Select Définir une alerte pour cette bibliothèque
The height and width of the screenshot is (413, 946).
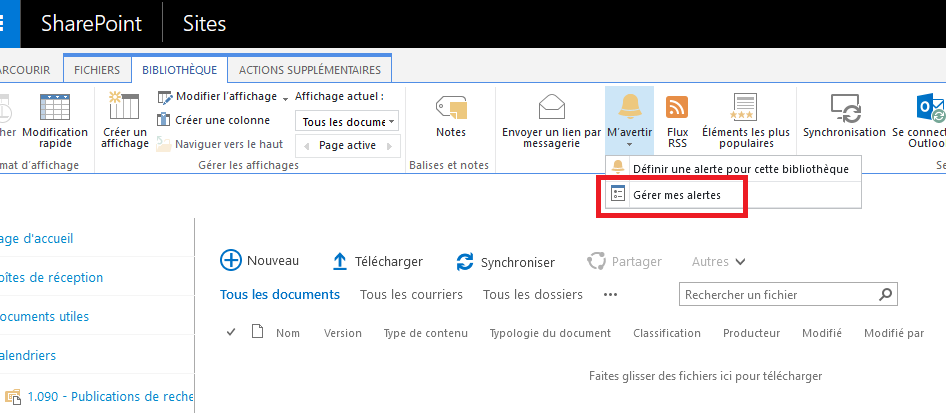740,168
